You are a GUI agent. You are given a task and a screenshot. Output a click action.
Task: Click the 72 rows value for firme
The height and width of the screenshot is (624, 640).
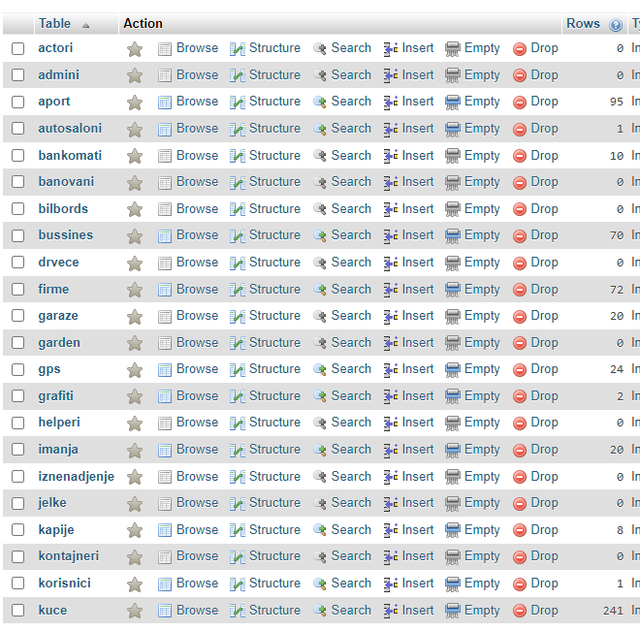[616, 290]
